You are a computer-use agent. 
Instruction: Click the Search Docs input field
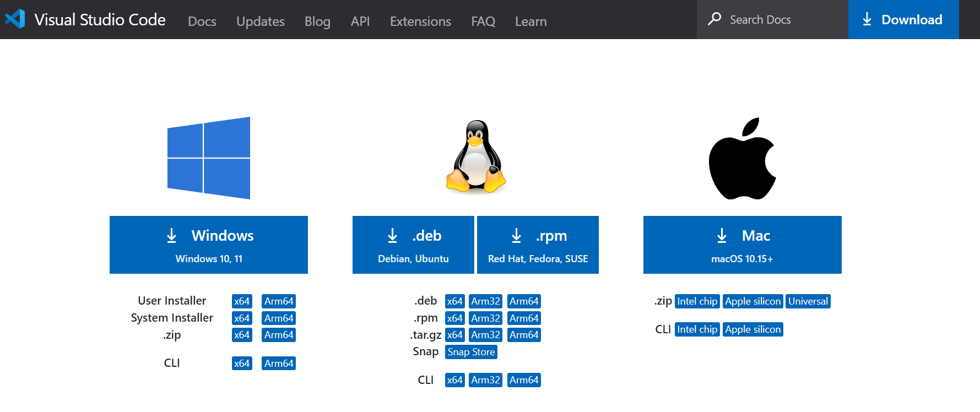[x=772, y=19]
